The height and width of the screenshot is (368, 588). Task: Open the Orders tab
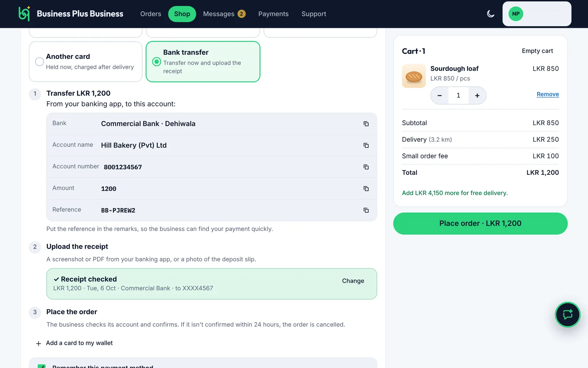tap(151, 14)
